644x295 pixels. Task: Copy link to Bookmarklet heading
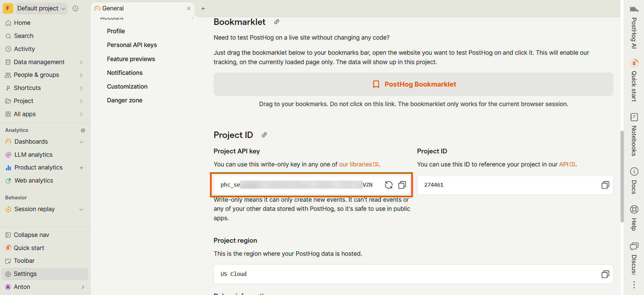[x=277, y=22]
